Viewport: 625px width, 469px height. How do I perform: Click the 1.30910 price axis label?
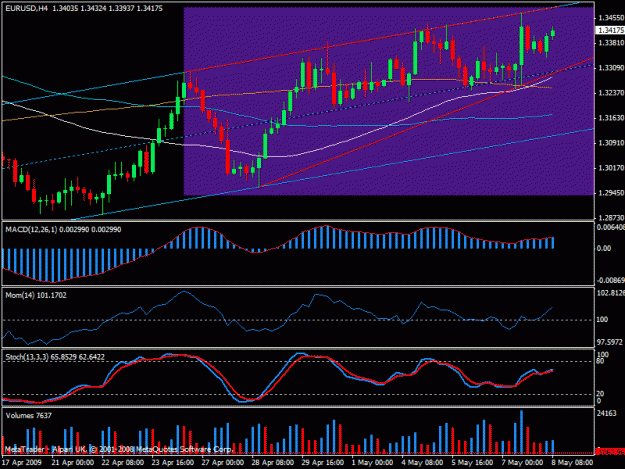point(611,143)
